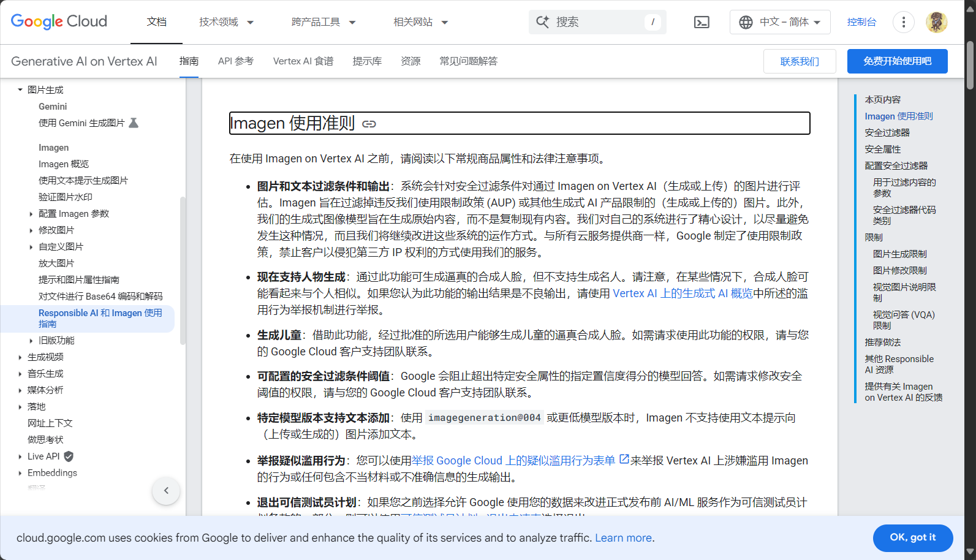Open the Vertex AI 食谱 tab

303,61
